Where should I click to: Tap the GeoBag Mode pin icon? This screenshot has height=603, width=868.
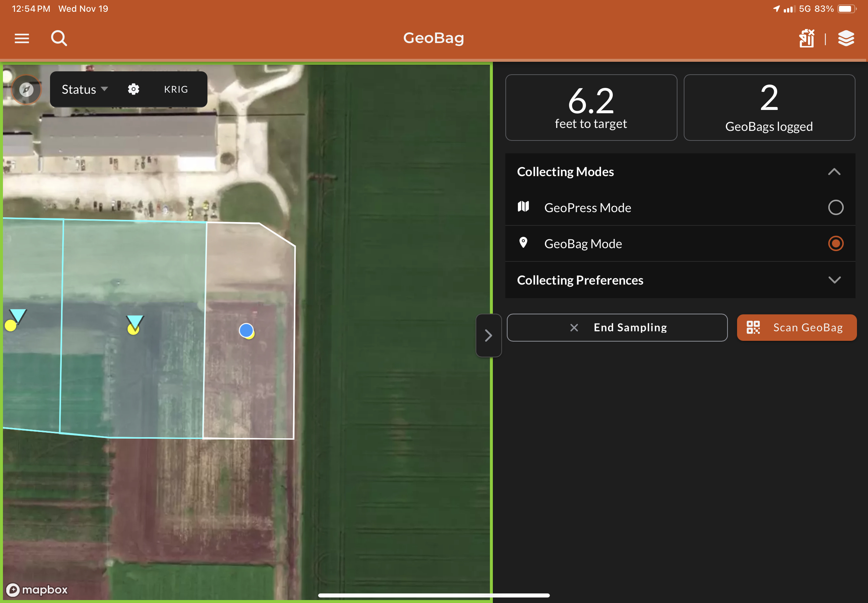click(x=523, y=243)
